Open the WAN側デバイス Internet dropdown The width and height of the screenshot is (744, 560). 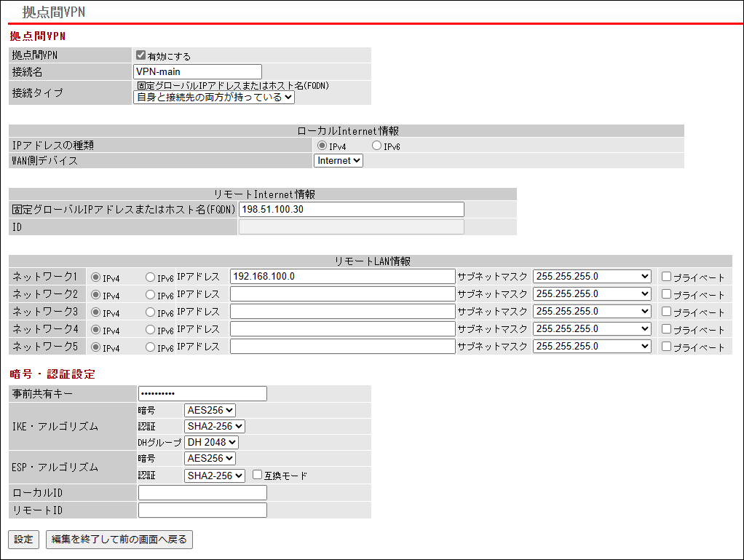coord(339,161)
